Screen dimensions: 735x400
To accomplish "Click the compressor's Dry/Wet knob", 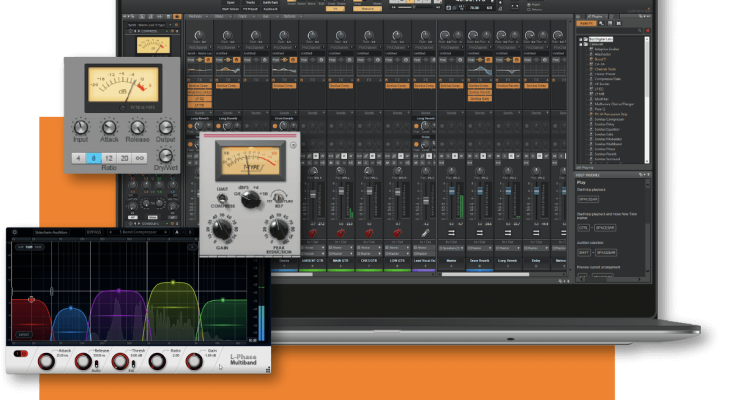I will tap(165, 156).
